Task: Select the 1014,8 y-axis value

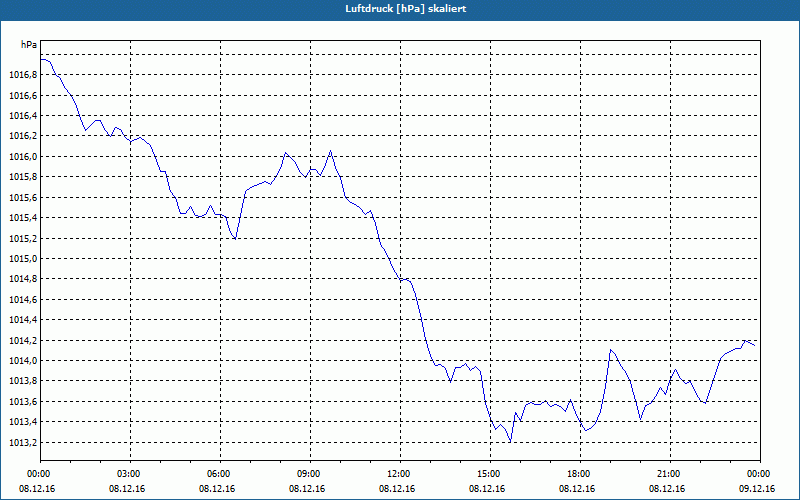Action: (23, 279)
